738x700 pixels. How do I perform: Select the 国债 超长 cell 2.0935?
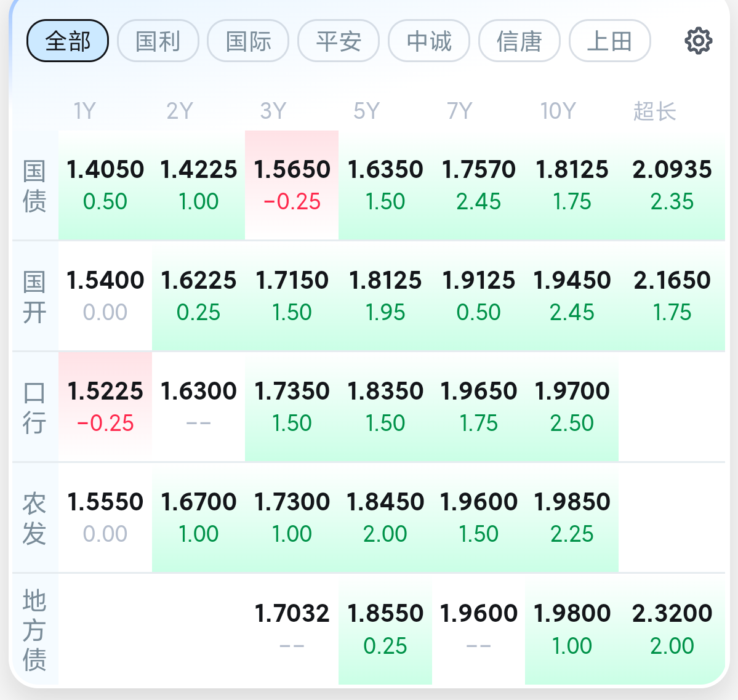672,185
